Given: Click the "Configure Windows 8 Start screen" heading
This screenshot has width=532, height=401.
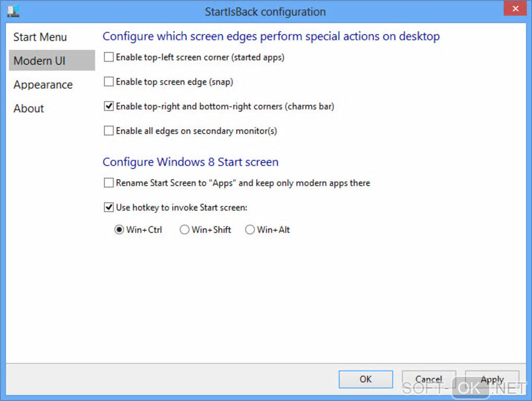Looking at the screenshot, I should [x=190, y=162].
